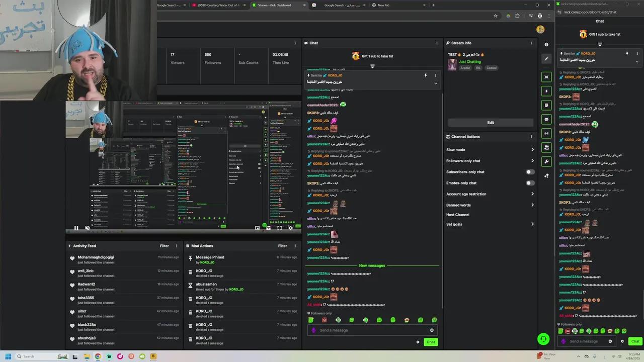
Task: Open emoji picker in popout chat input
Action: click(610, 341)
